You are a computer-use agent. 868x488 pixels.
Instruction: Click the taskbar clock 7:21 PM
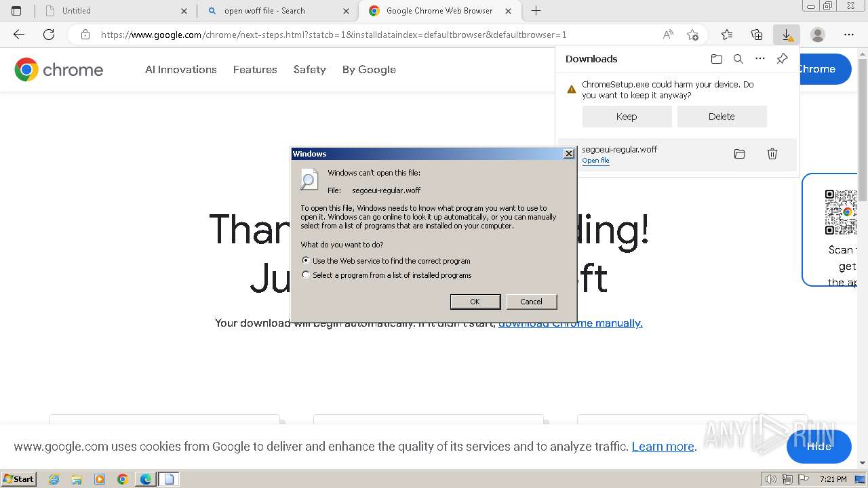[x=833, y=479]
